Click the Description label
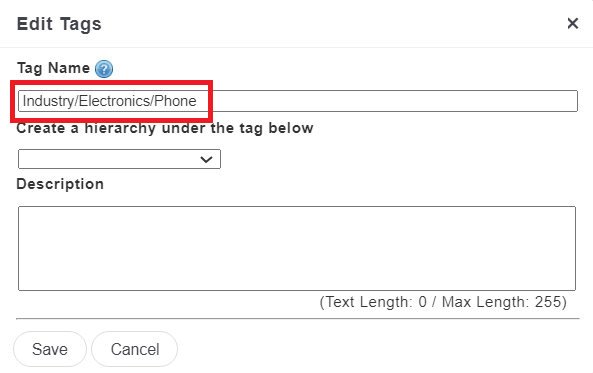This screenshot has height=373, width=593. [60, 184]
